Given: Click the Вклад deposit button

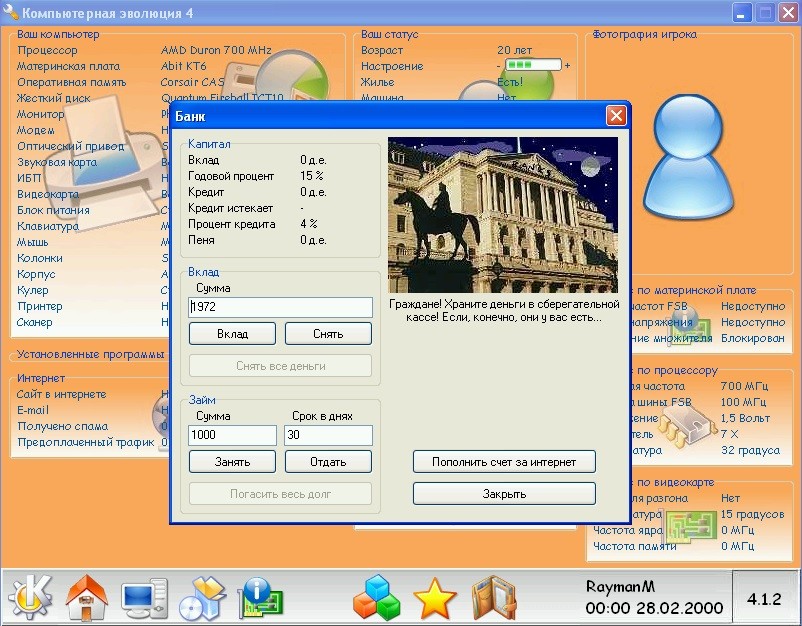Looking at the screenshot, I should coord(232,334).
